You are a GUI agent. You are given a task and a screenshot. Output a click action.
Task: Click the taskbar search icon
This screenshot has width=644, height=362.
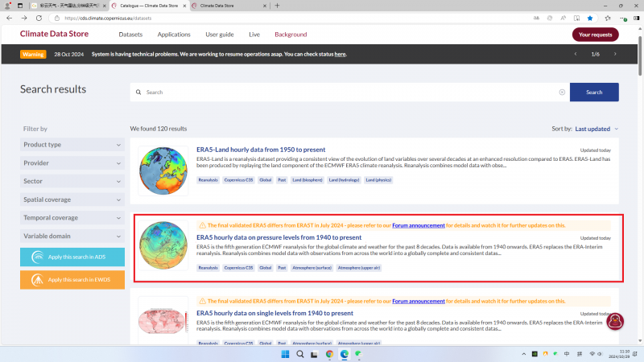(299, 354)
